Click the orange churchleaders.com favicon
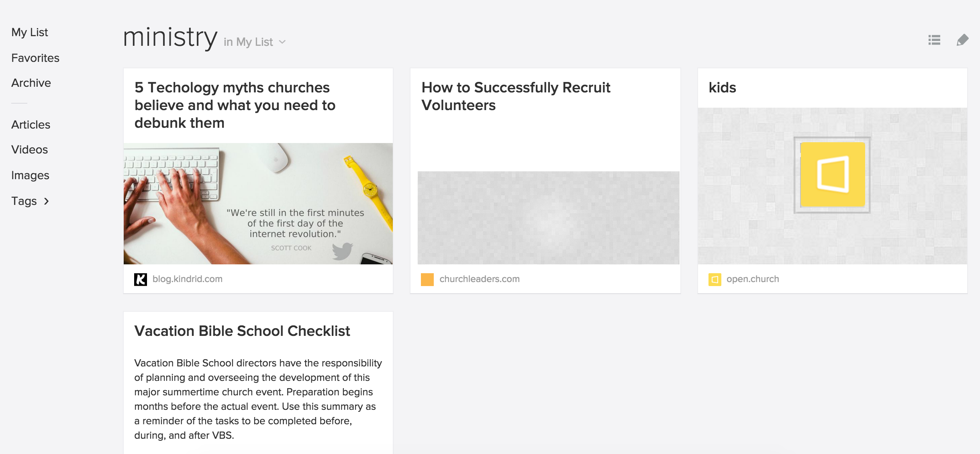 click(427, 279)
